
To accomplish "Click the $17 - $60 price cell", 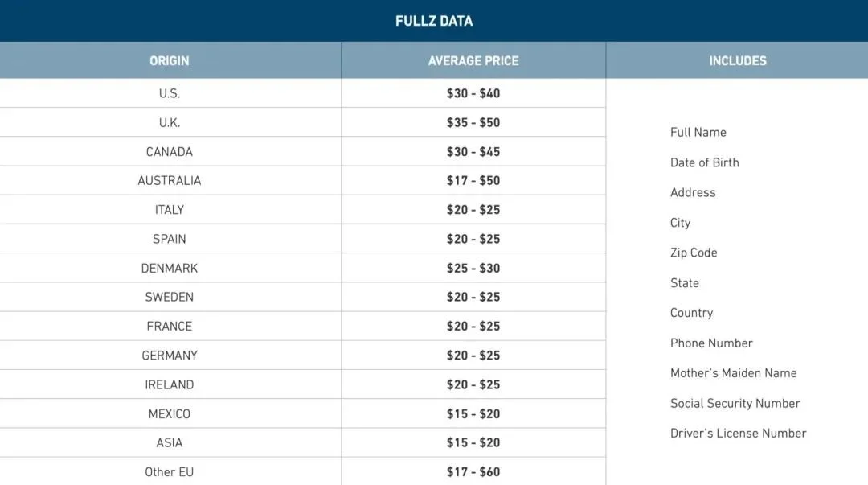I will [x=473, y=471].
